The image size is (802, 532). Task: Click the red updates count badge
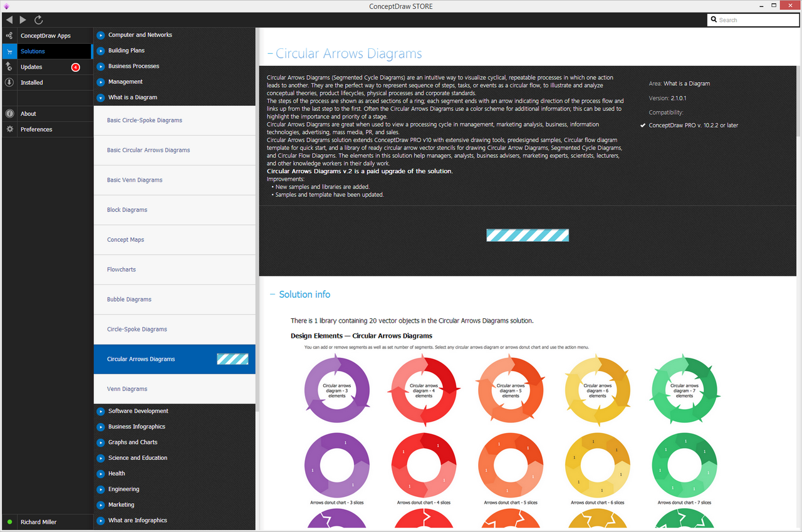point(75,67)
